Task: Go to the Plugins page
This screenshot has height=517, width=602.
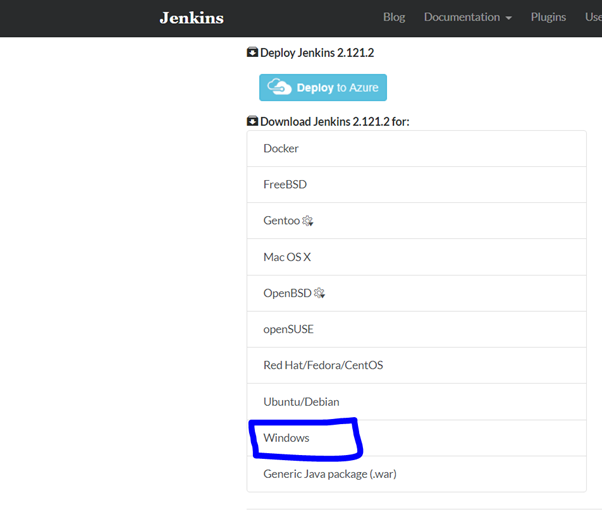Action: coord(548,17)
